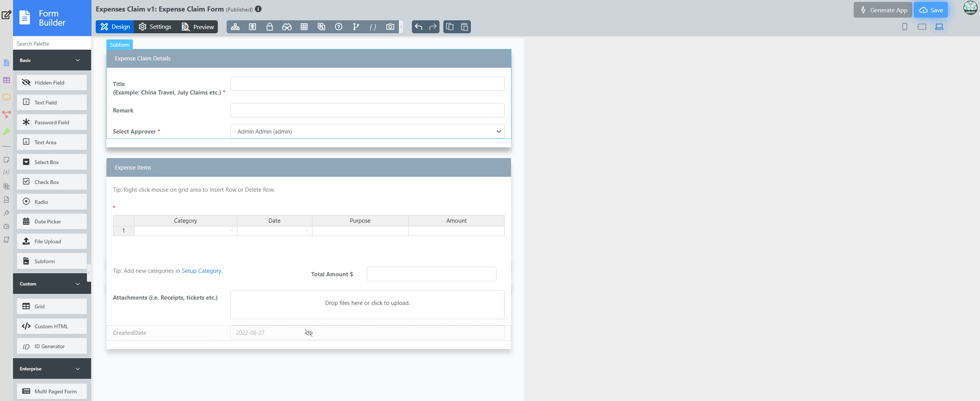Open the Date cell dropdown in row 1
This screenshot has width=980, height=401.
click(306, 231)
